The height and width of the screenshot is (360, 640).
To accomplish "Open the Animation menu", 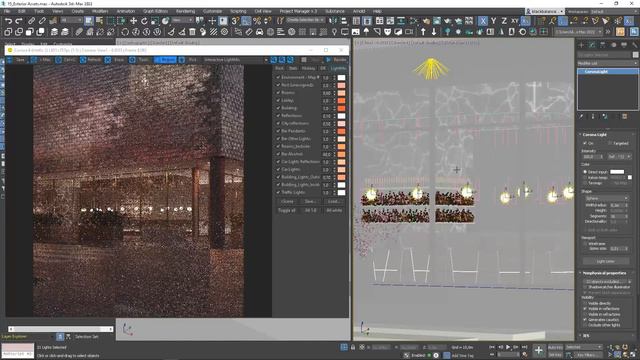I will point(126,11).
